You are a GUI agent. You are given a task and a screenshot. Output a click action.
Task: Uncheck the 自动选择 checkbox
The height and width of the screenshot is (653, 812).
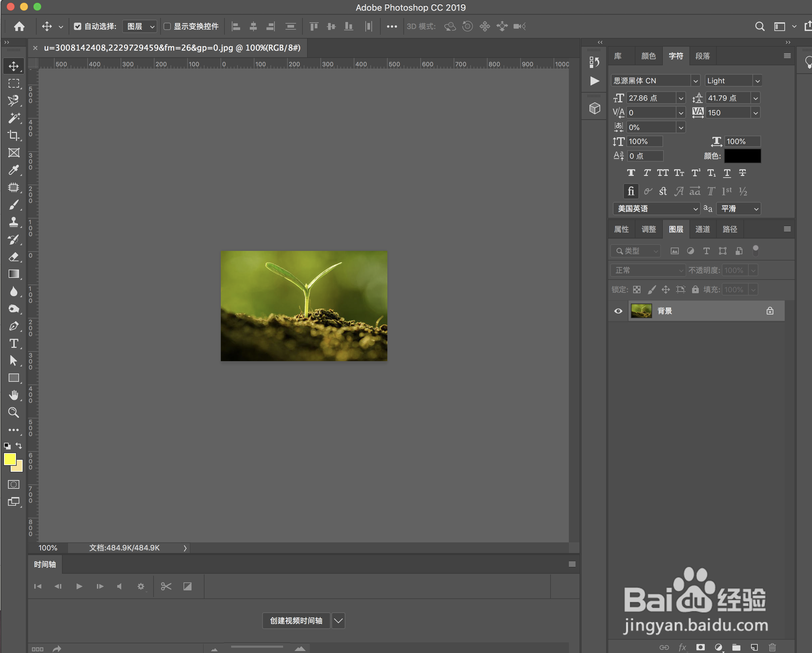click(78, 26)
